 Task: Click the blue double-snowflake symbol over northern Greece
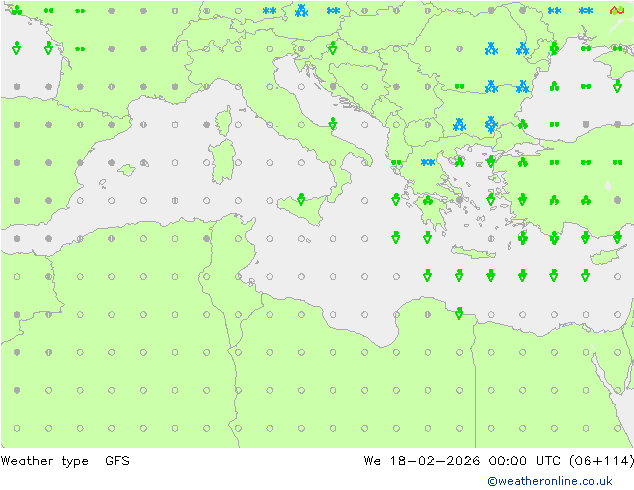pos(428,162)
